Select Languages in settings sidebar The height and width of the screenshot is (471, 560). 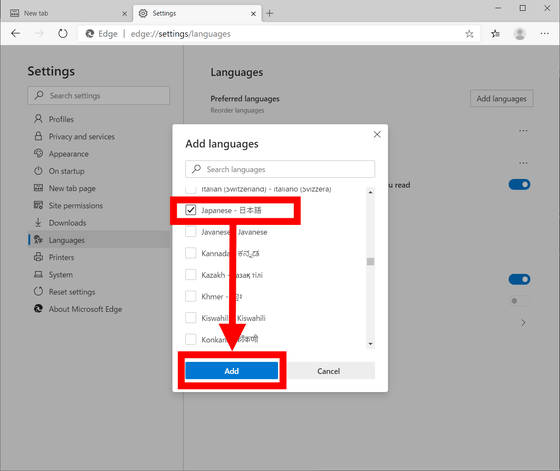tap(99, 240)
